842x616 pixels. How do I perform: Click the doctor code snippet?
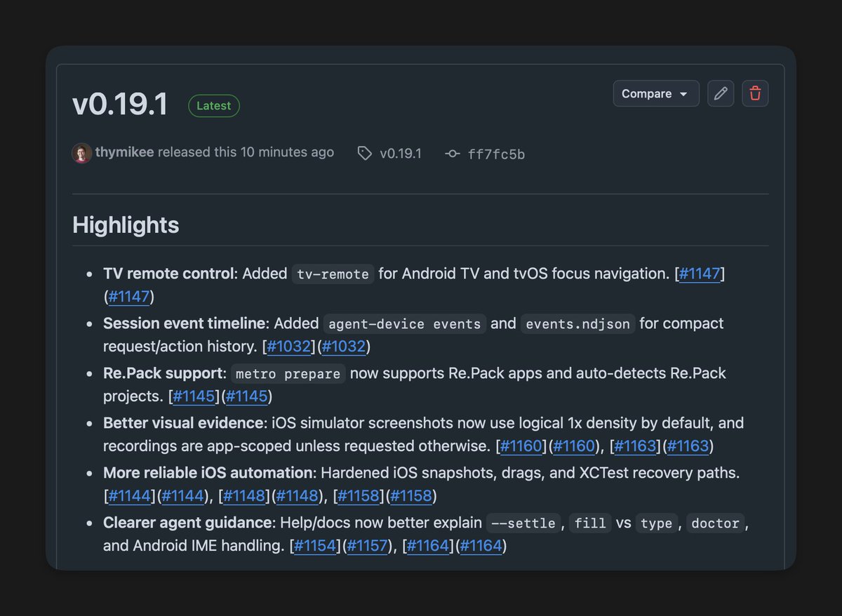pos(714,523)
